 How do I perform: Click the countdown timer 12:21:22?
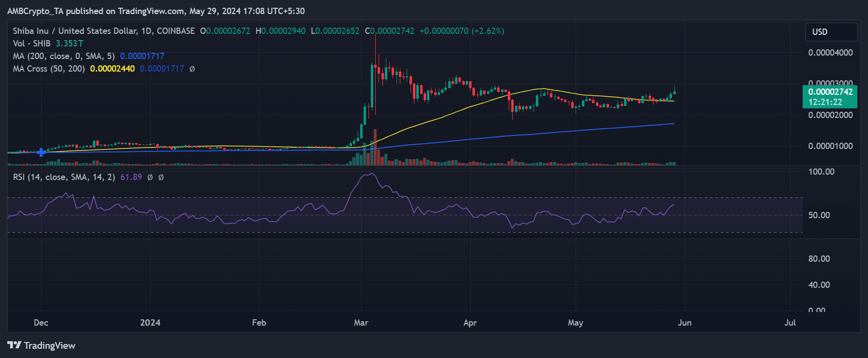[825, 102]
